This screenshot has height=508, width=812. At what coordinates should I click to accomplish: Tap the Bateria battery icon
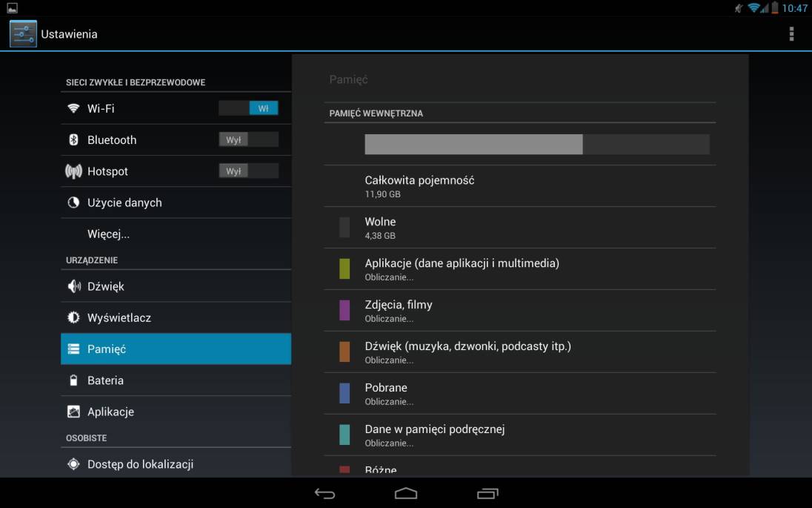[73, 380]
